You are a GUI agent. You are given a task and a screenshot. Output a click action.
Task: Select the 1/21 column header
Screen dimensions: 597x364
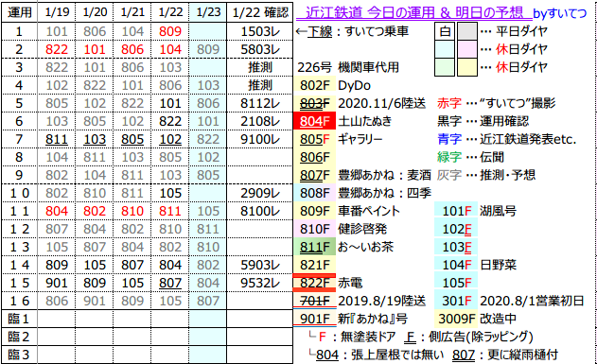tap(132, 12)
